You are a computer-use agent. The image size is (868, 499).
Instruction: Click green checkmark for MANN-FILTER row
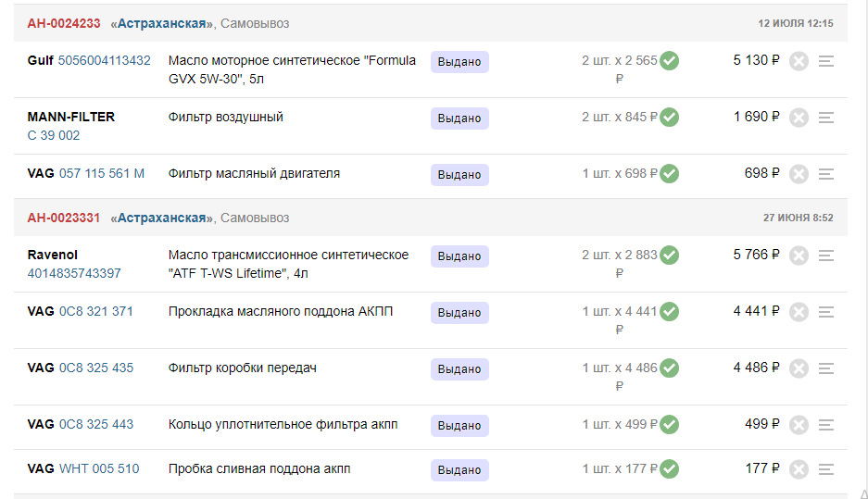669,117
